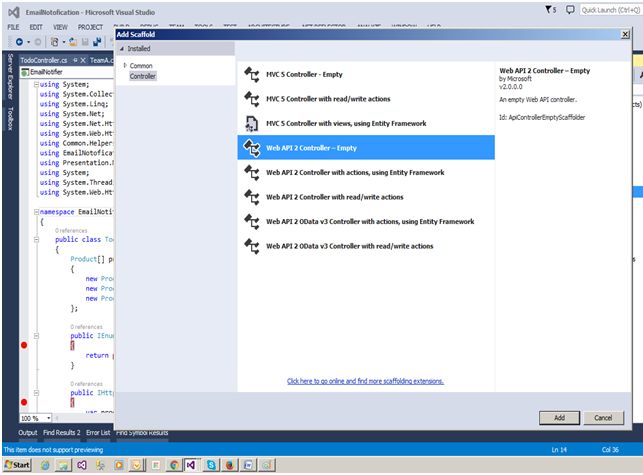Click icon for MVC 5 Controller with views
This screenshot has height=475, width=643.
point(251,123)
